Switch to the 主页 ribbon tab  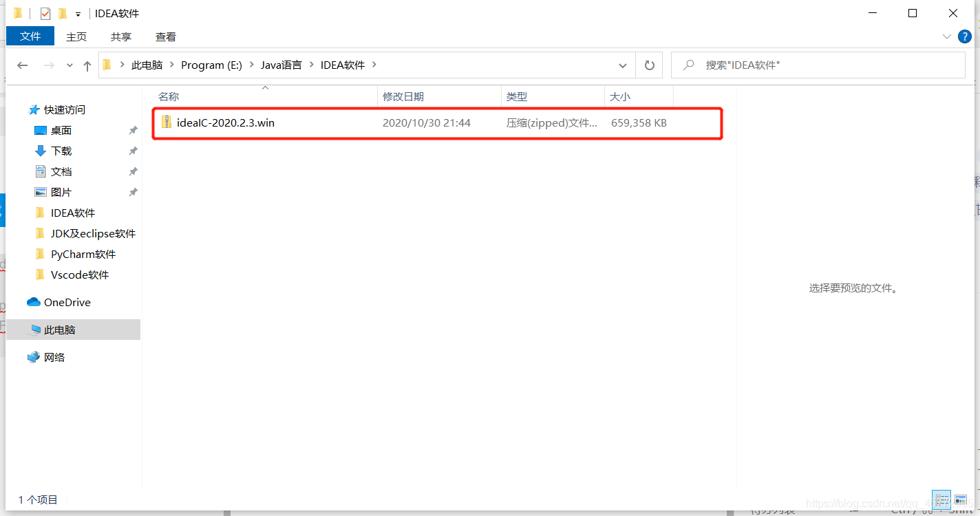pos(76,36)
